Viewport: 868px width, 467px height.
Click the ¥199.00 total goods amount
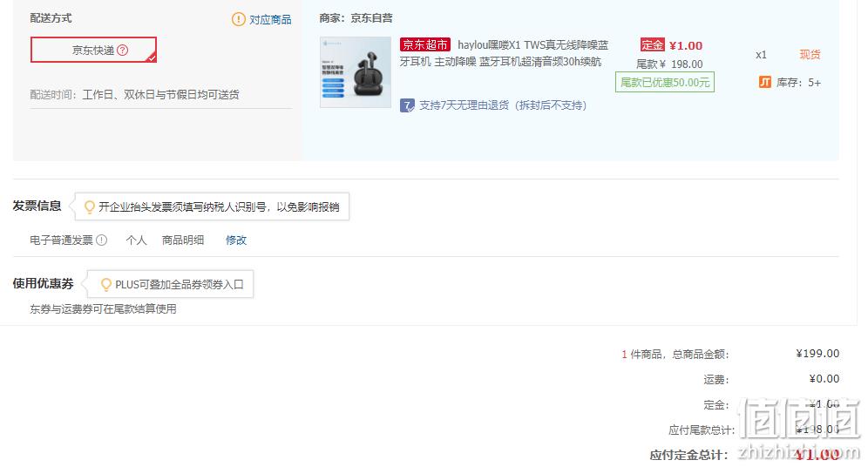(x=817, y=354)
